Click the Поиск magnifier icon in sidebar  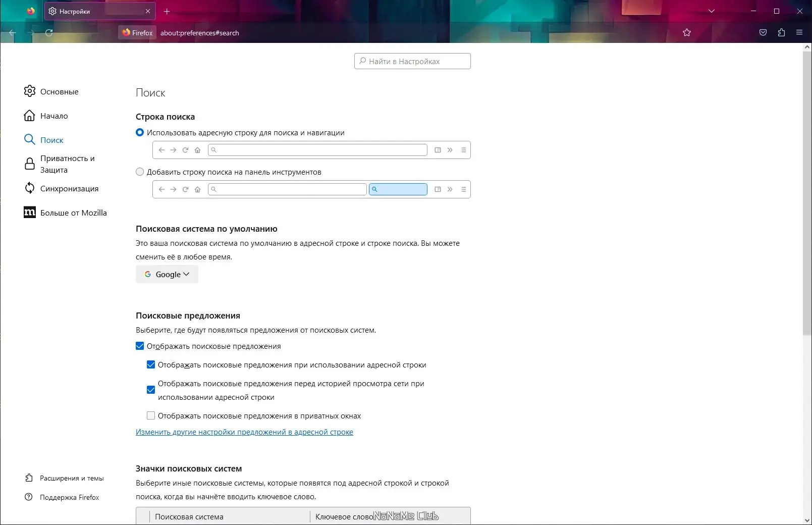30,139
